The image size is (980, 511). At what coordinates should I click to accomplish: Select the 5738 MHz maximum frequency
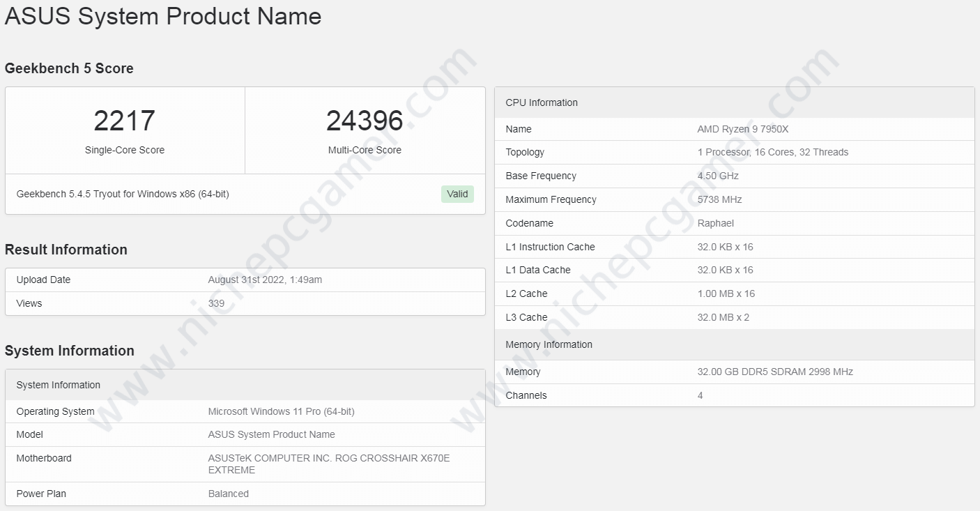720,199
